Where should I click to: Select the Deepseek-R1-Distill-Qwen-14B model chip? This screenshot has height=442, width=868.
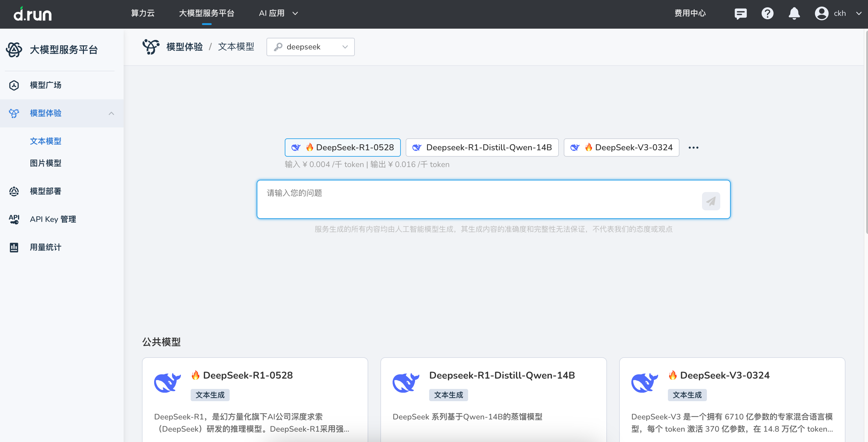tap(482, 147)
